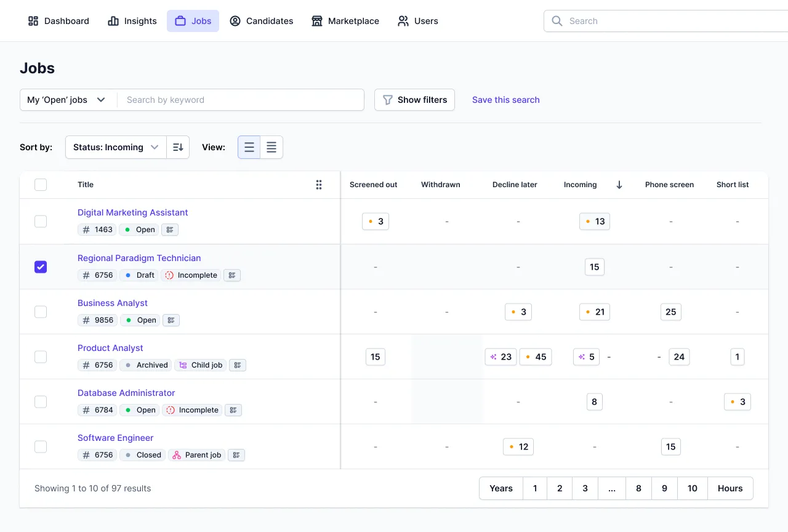Open the Marketplace tab

click(345, 21)
